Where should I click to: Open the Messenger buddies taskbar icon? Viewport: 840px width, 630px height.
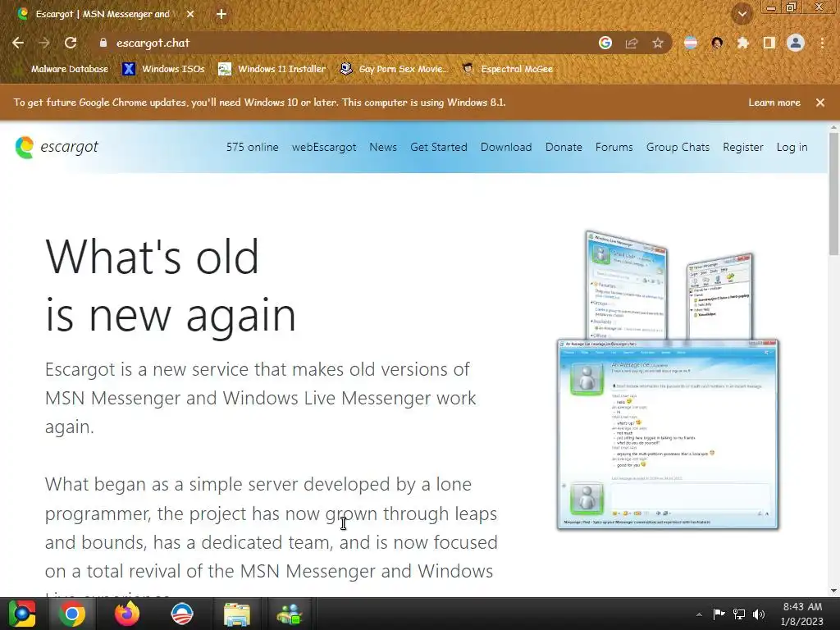[290, 614]
